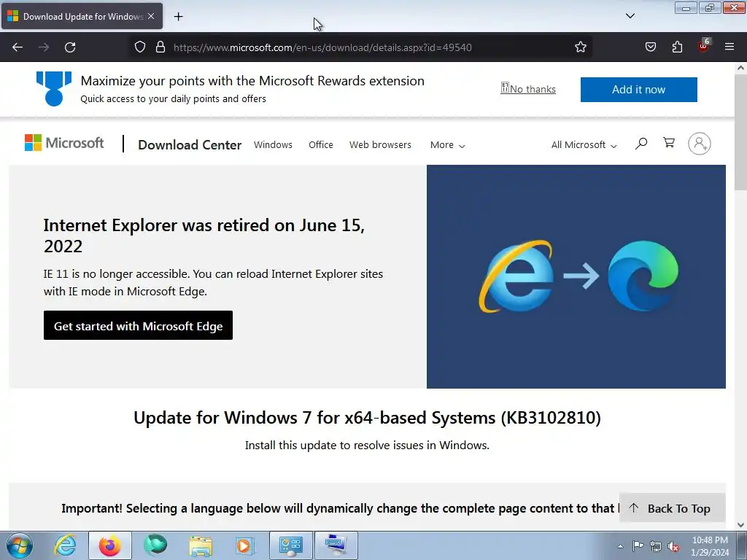Open the Save to Pocket icon

tap(650, 47)
